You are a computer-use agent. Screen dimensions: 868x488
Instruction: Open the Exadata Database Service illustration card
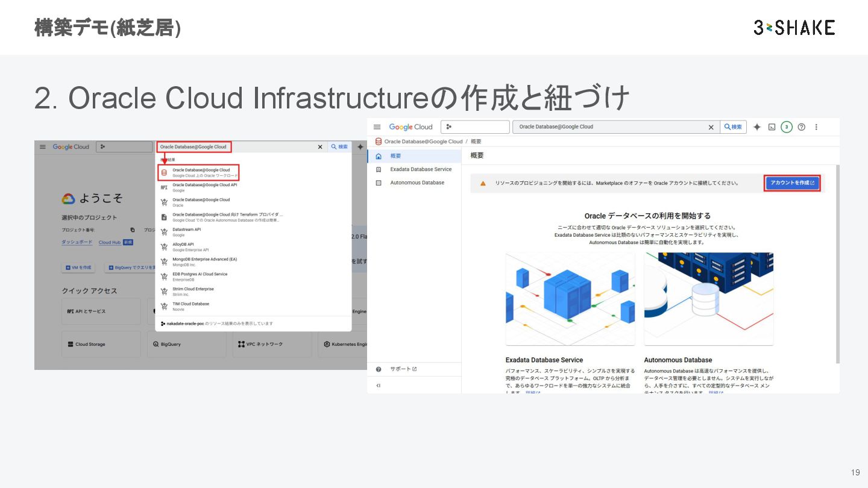point(570,299)
